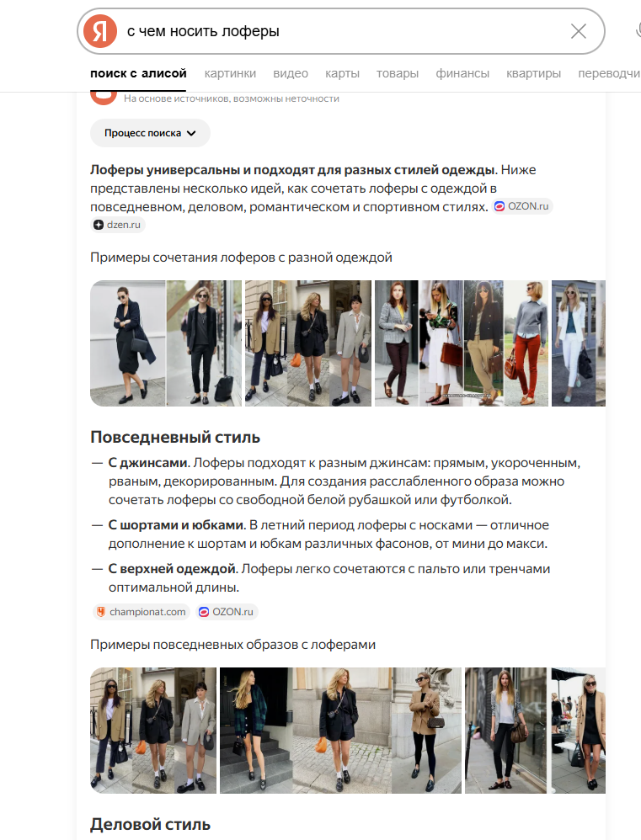Screen dimensions: 641x840
Task: Go to the финансы tab
Action: 462,73
